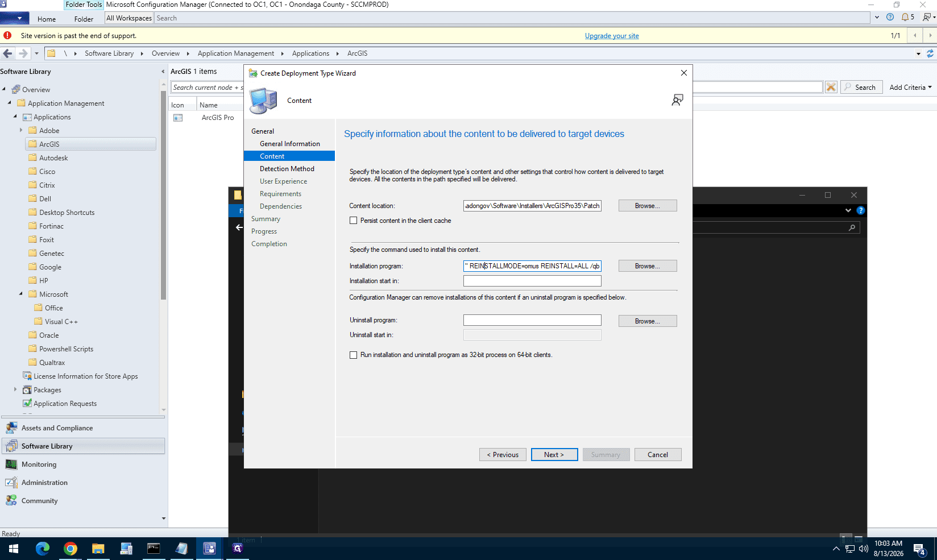Viewport: 937px width, 560px height.
Task: Click the Previous button
Action: point(503,455)
